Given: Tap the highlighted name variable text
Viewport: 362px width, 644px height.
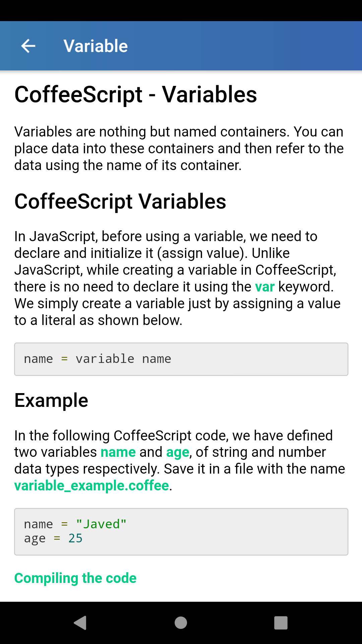Looking at the screenshot, I should (117, 452).
